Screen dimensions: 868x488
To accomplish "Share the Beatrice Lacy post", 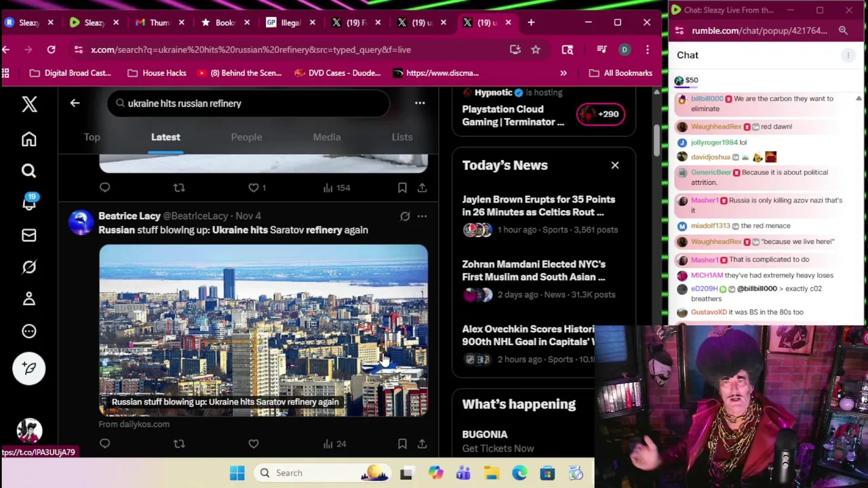I will pyautogui.click(x=422, y=443).
